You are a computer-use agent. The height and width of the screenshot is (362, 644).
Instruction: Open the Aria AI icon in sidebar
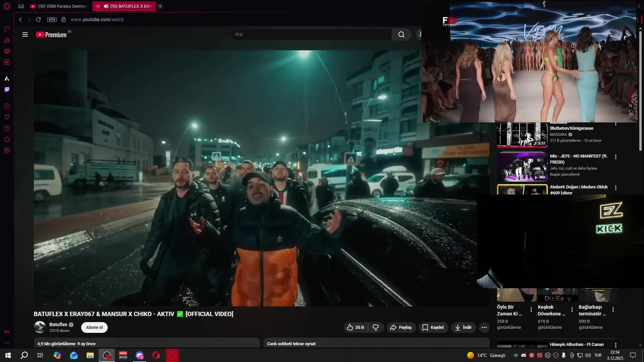pos(7,78)
